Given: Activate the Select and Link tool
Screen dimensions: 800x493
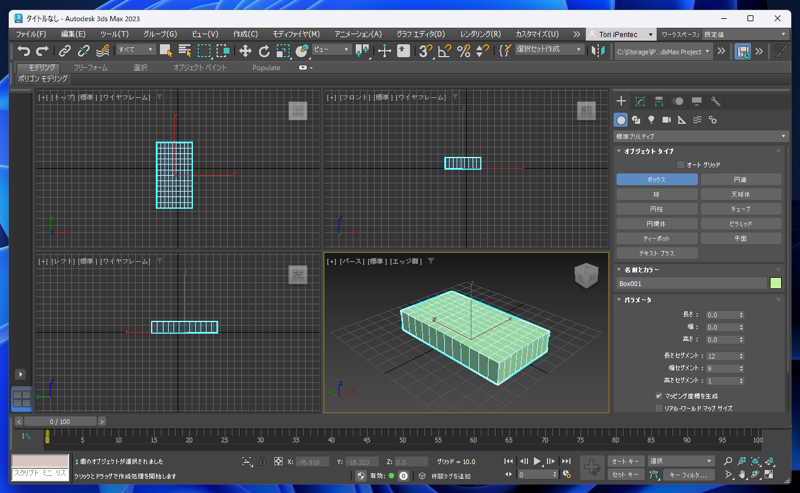Looking at the screenshot, I should (64, 51).
